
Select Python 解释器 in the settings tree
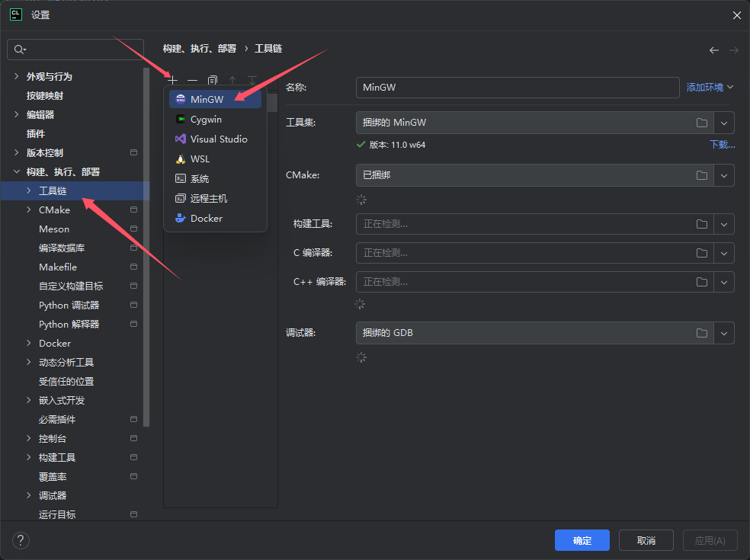(x=69, y=325)
